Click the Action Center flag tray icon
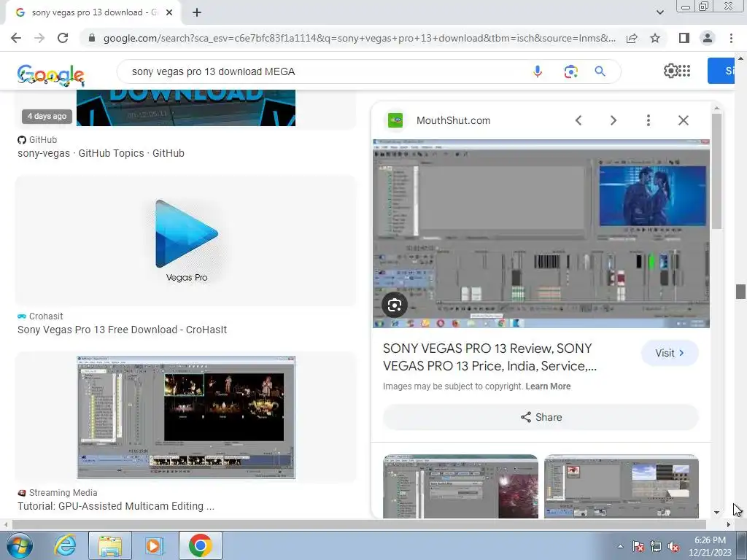This screenshot has height=560, width=747. (638, 546)
